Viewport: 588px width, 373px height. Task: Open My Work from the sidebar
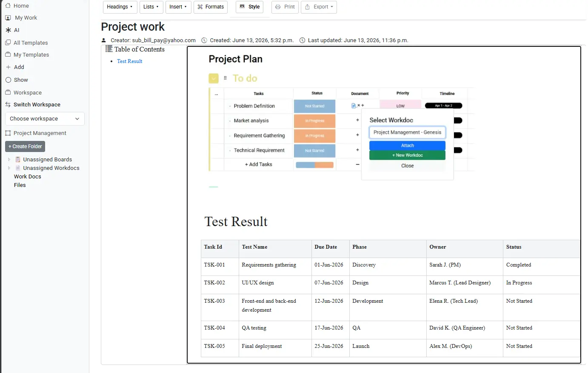(x=21, y=18)
